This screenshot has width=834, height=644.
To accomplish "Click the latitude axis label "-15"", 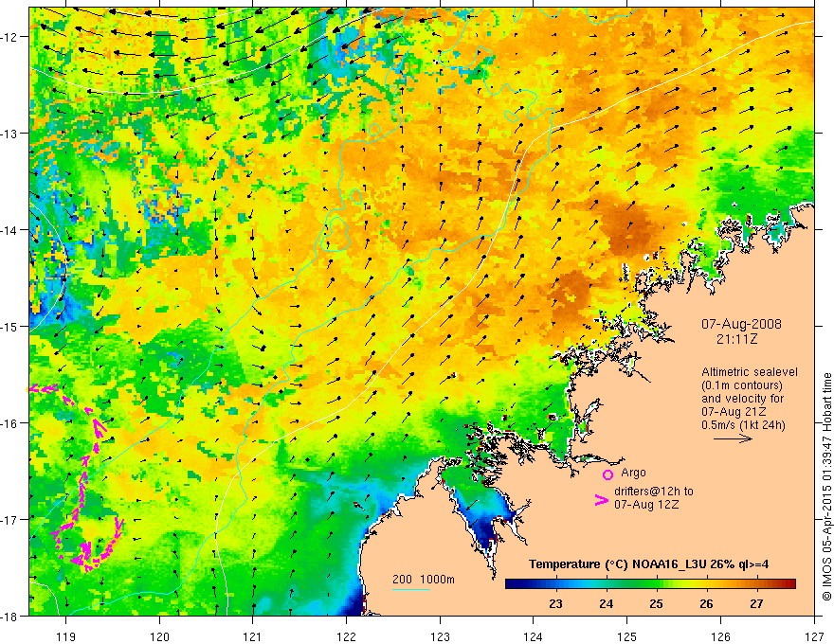I will 10,326.
